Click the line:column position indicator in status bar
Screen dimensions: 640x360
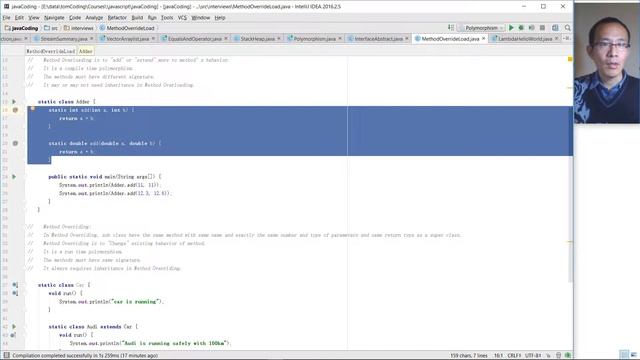498,356
